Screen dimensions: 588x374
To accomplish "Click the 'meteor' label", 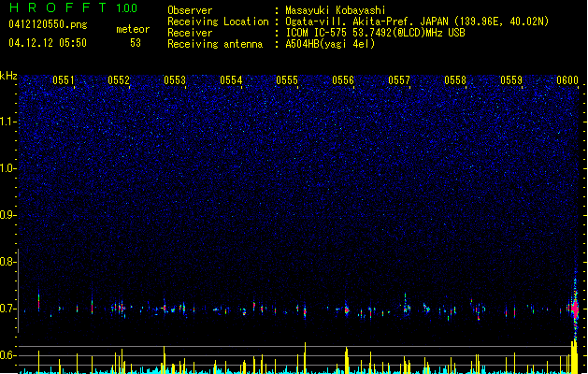I will (x=133, y=29).
